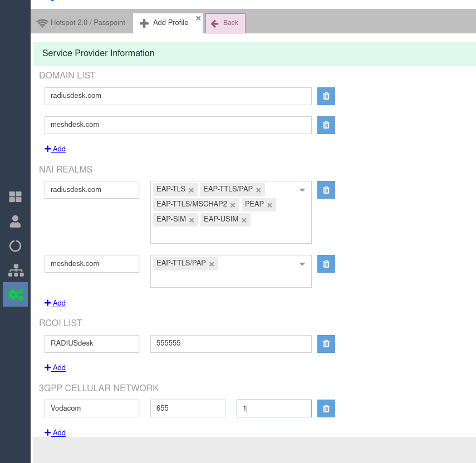Viewport: 476px width, 463px height.
Task: Select the green settings gears icon
Action: [16, 294]
